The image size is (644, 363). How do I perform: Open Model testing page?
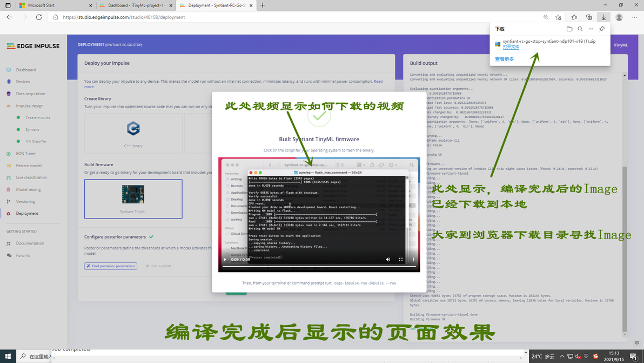[x=28, y=189]
